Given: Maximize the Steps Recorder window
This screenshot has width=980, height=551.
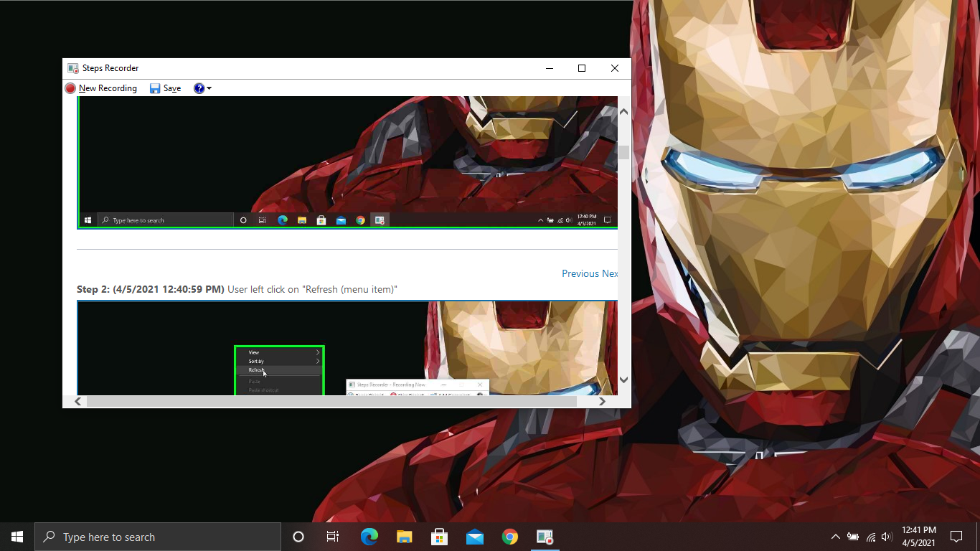Looking at the screenshot, I should 582,68.
